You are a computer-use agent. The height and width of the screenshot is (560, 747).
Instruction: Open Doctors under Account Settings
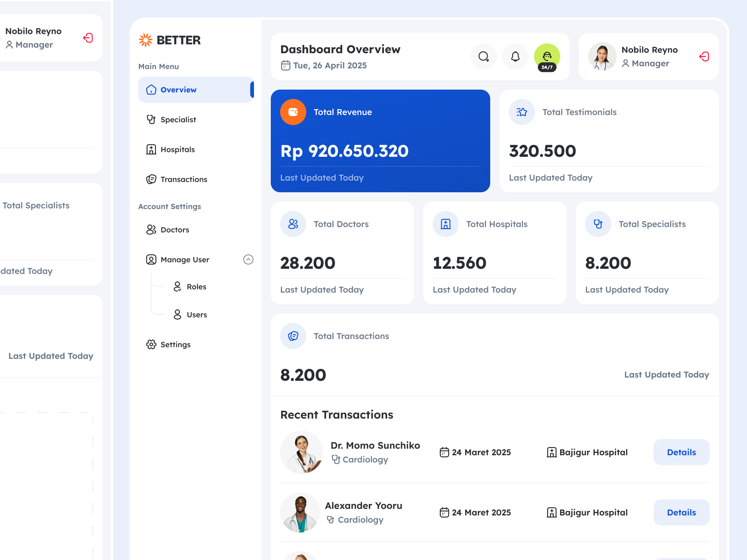click(196, 230)
